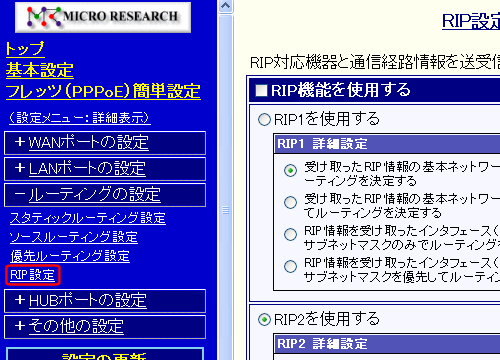The height and width of the screenshot is (360, 500).
Task: Click the plus icon beside WANポートの設定
Action: click(x=20, y=142)
